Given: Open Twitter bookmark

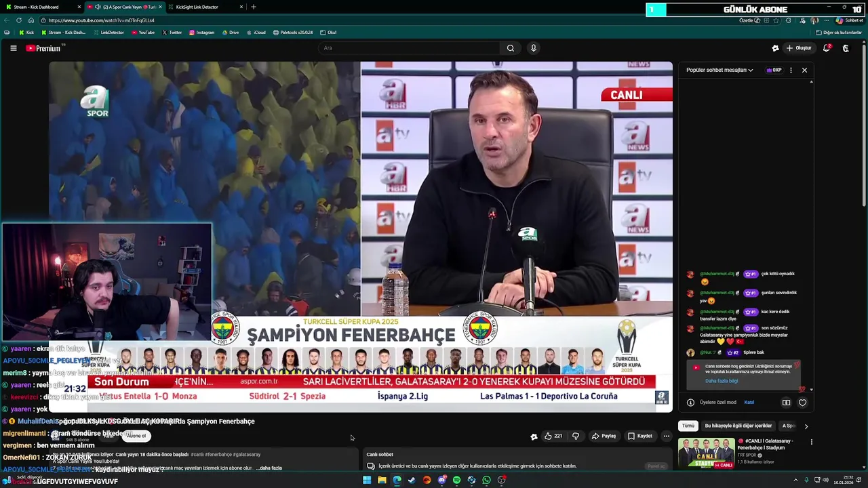Looking at the screenshot, I should tap(172, 33).
